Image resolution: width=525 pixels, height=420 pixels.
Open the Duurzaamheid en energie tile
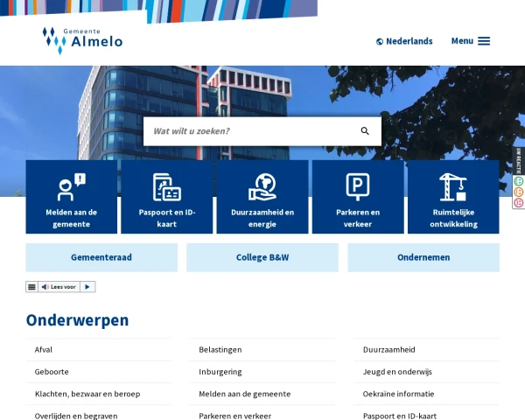tap(262, 197)
